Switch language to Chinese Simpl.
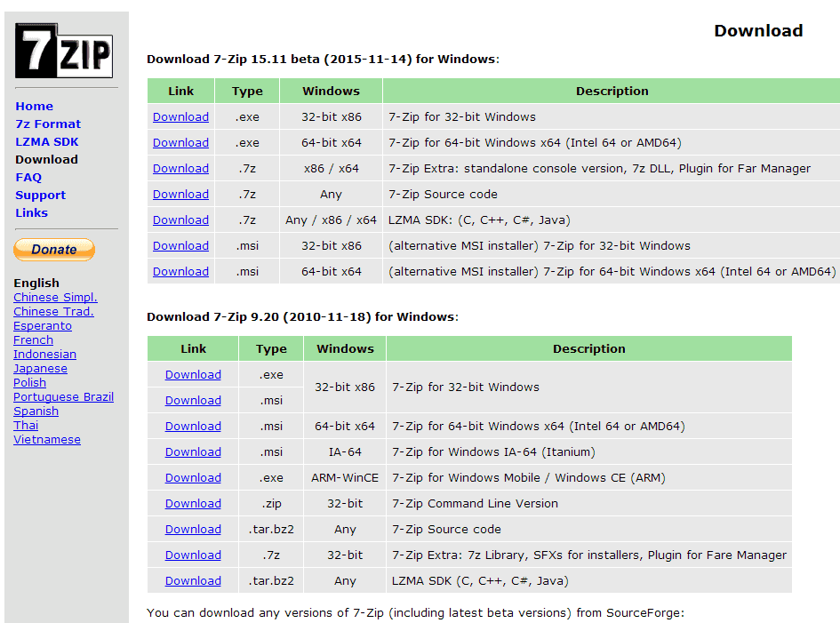 56,298
